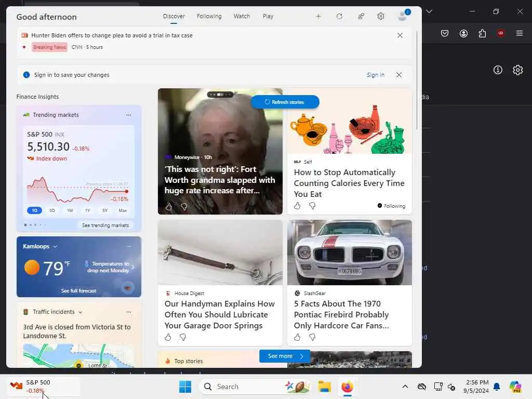This screenshot has width=532, height=399.
Task: Open the Copilot preview taskbar icon
Action: tap(515, 387)
